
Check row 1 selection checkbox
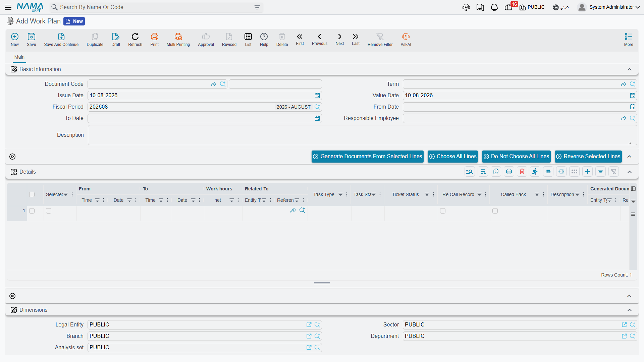pyautogui.click(x=32, y=211)
